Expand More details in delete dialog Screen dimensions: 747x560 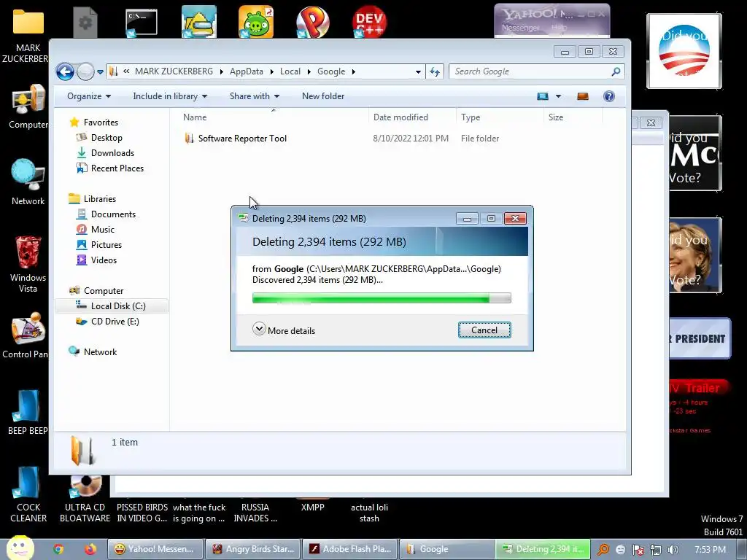284,330
